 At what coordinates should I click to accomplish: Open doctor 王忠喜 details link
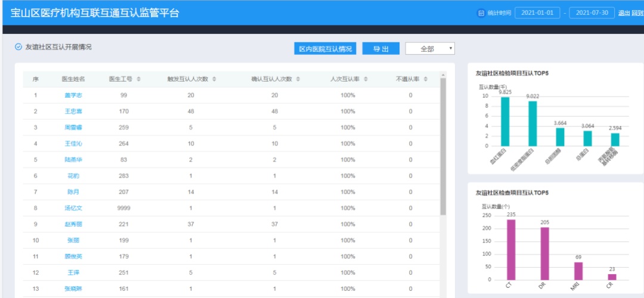pyautogui.click(x=73, y=111)
